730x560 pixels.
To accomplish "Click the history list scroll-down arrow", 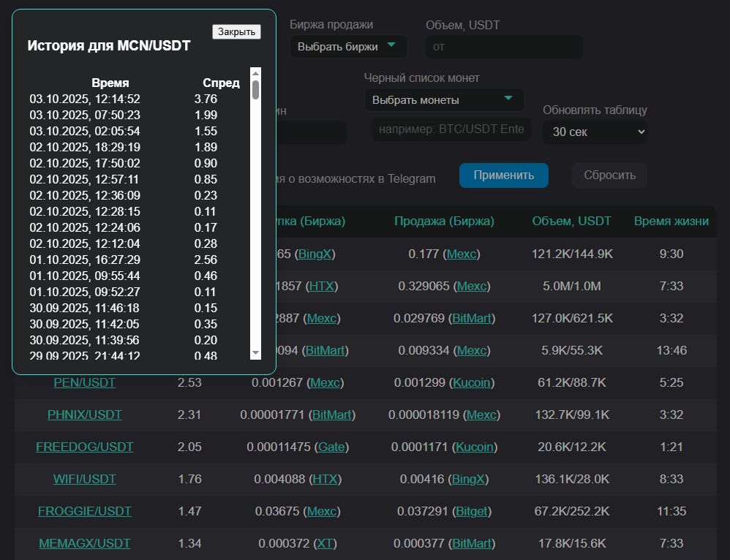I will (x=255, y=353).
